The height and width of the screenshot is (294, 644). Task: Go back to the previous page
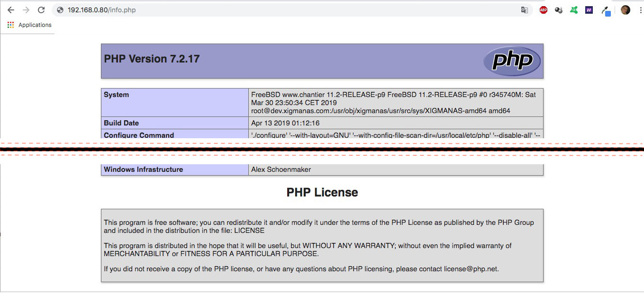coord(11,10)
